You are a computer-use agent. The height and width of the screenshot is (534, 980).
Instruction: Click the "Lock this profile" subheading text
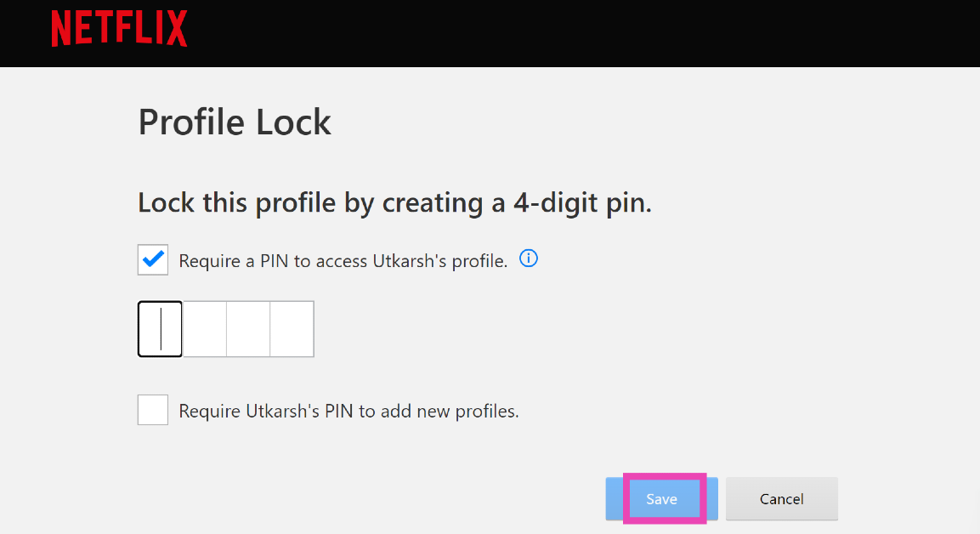tap(238, 203)
